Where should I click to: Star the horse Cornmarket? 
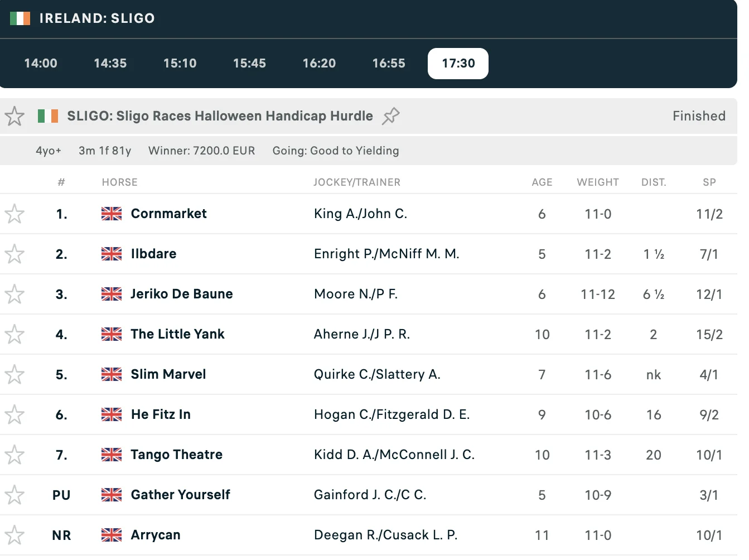click(15, 214)
